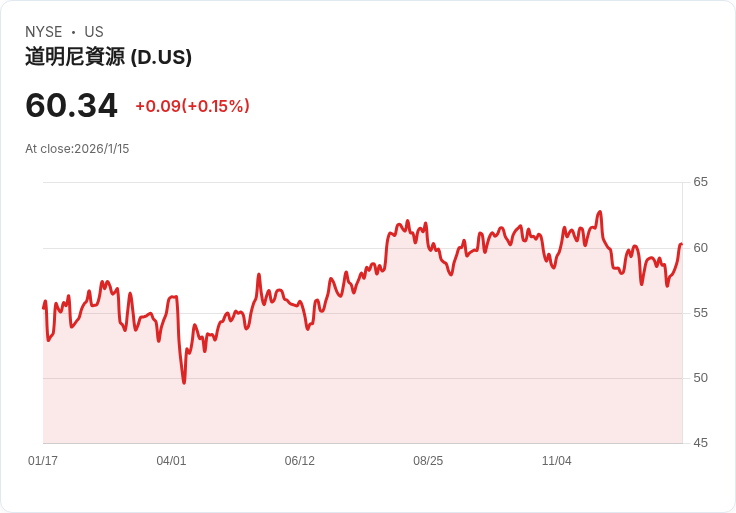Click the US market label in header
Image resolution: width=736 pixels, height=513 pixels.
tap(94, 32)
